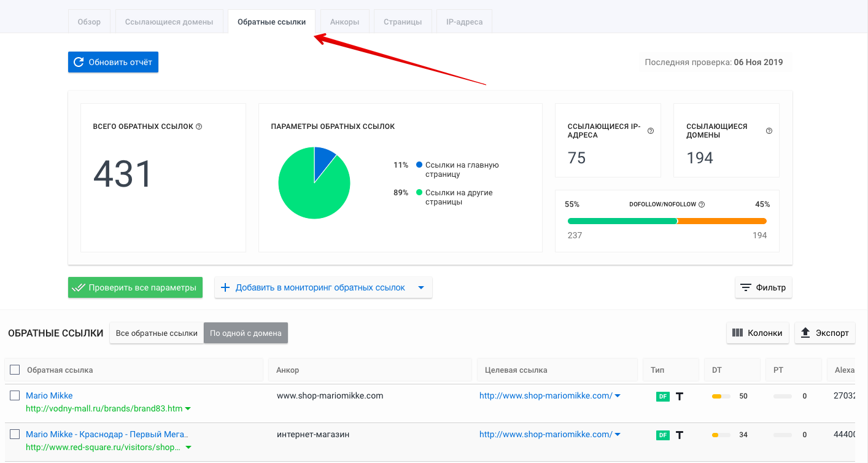Open the IP-адреса tab
868x463 pixels.
(464, 21)
